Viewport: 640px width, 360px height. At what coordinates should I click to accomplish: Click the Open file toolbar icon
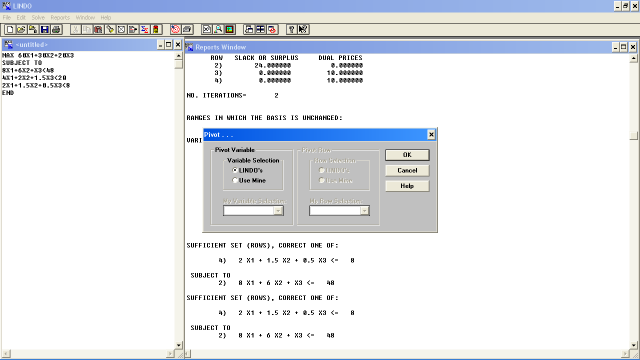tap(21, 29)
